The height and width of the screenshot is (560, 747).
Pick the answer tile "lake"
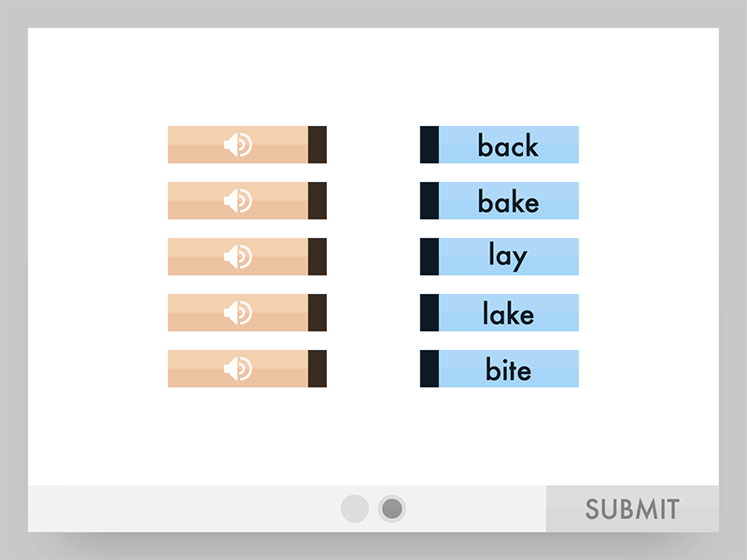point(507,313)
